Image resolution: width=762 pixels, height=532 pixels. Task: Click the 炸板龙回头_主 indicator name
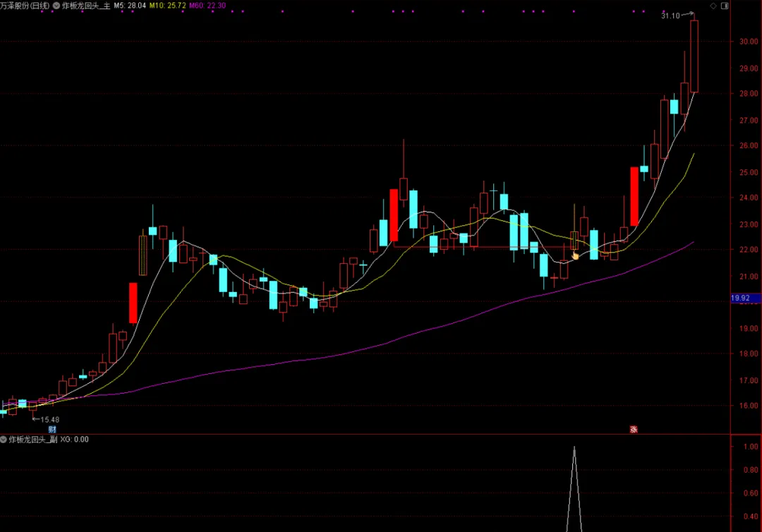point(86,6)
